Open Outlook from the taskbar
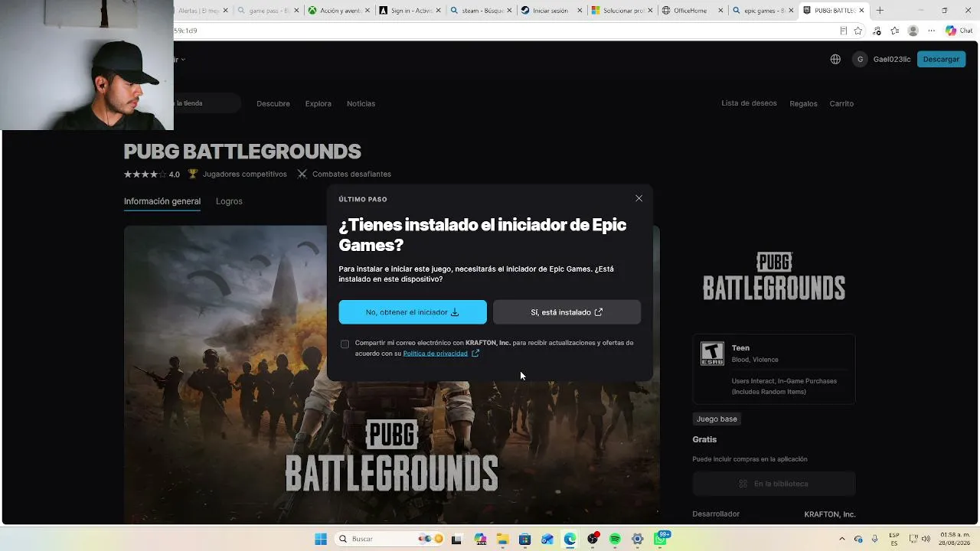980x551 pixels. coord(547,540)
